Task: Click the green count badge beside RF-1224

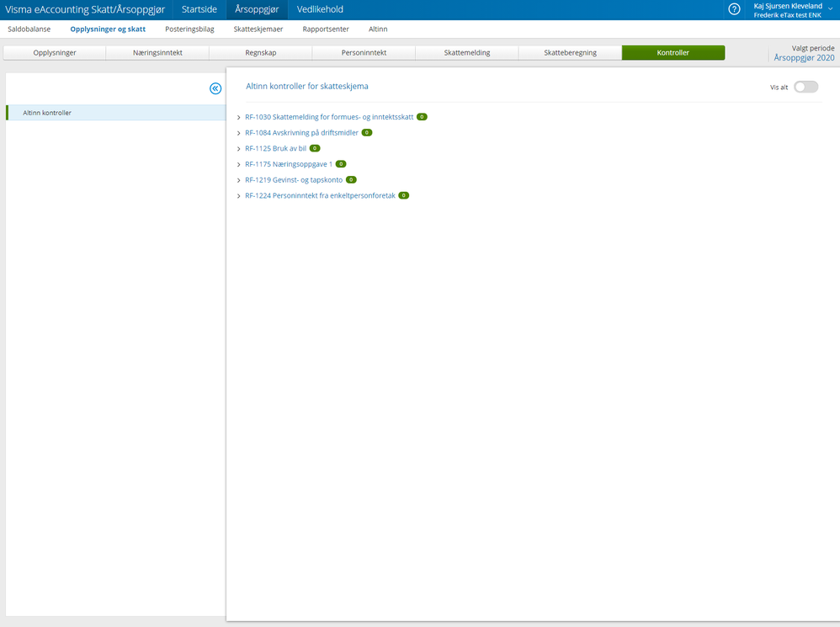Action: pyautogui.click(x=404, y=195)
